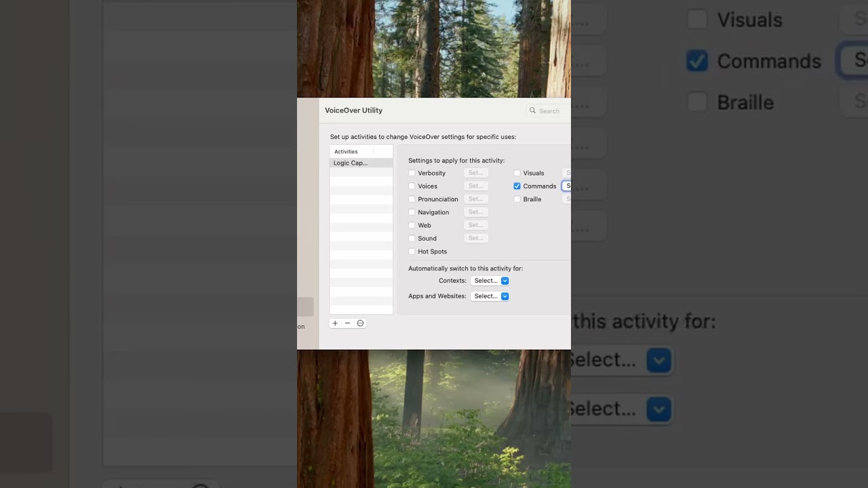The image size is (868, 488).
Task: Enable the Voices checkbox
Action: (x=412, y=186)
